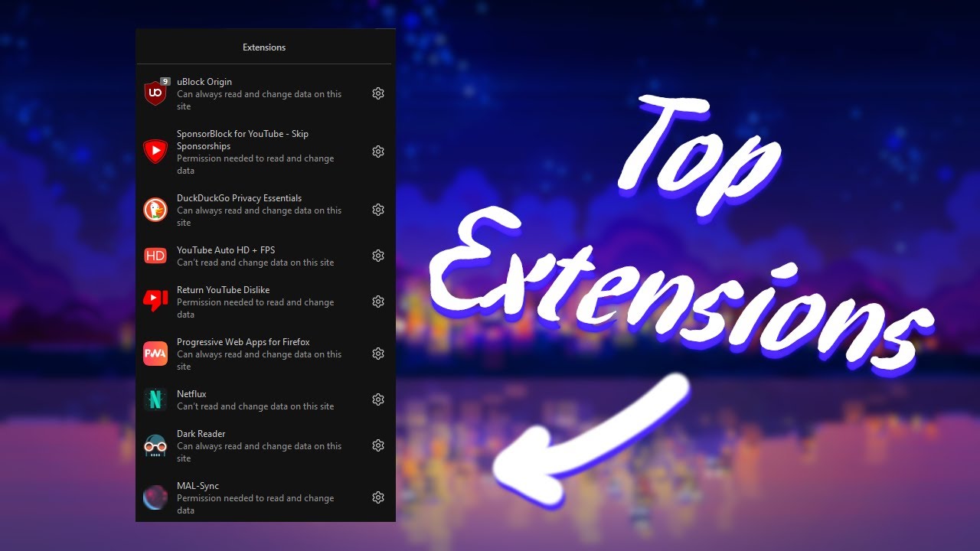980x551 pixels.
Task: Click the Netflux N icon
Action: click(x=155, y=399)
